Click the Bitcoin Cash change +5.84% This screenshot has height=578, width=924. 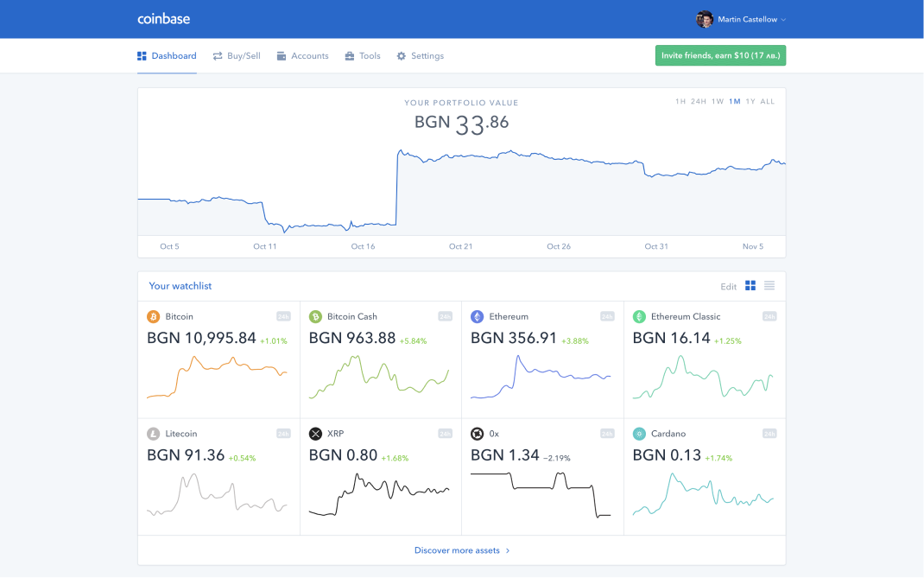tap(413, 341)
